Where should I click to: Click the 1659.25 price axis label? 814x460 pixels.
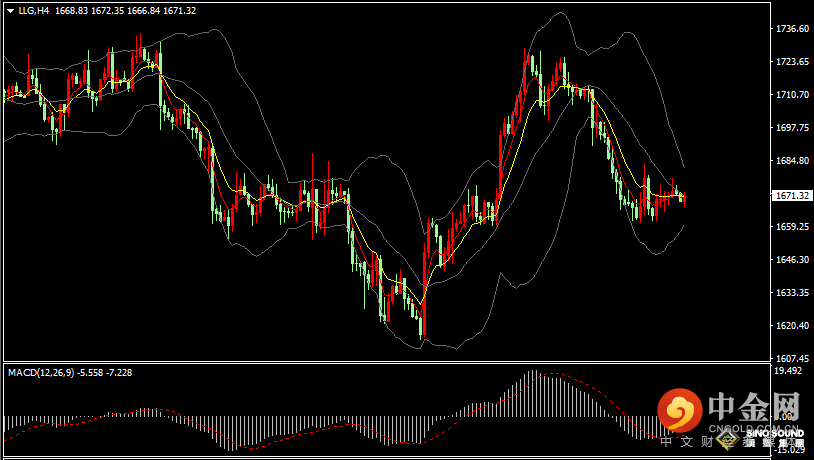coord(792,226)
